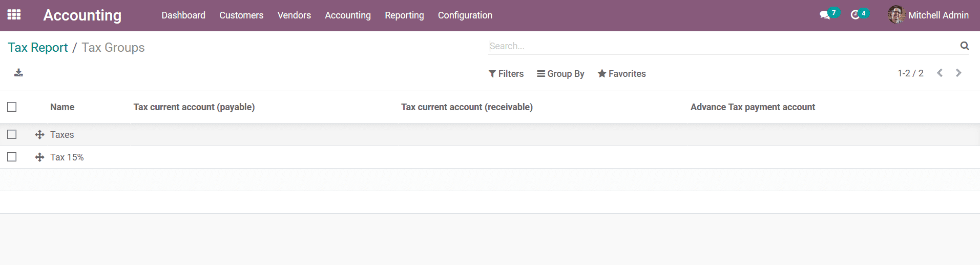Click the drag handle for Taxes row

[39, 135]
